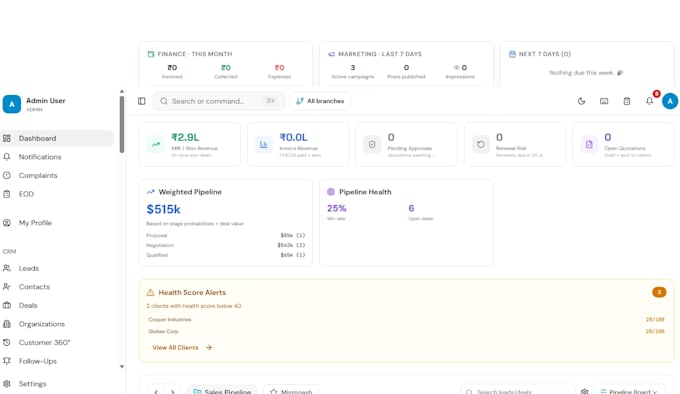Open the Marketing - Last 7 Days card
680x394 pixels.
pos(406,64)
